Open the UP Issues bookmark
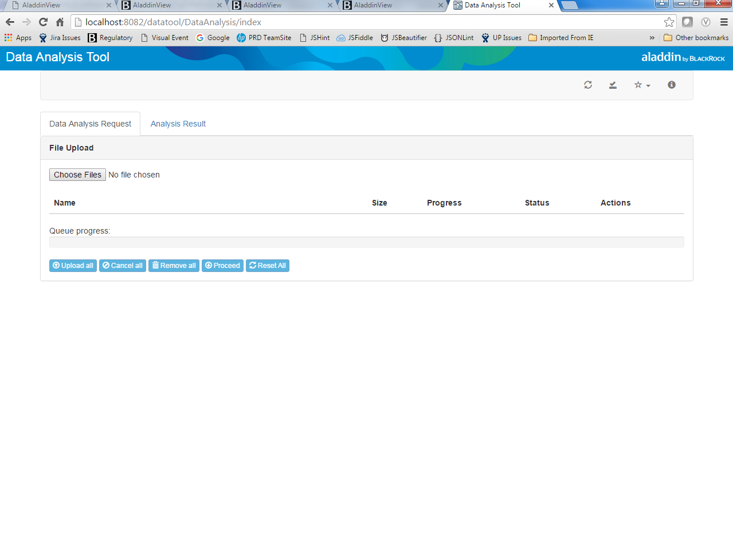This screenshot has width=733, height=560. (501, 38)
